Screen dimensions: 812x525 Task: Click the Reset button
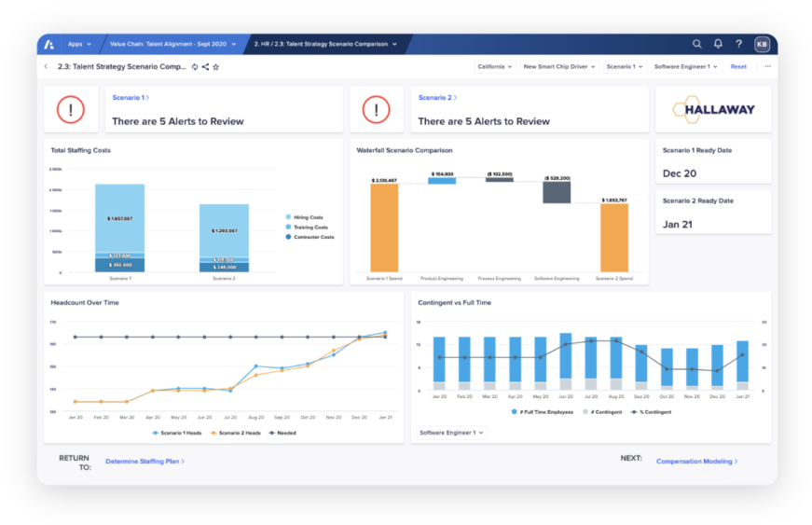click(x=738, y=67)
